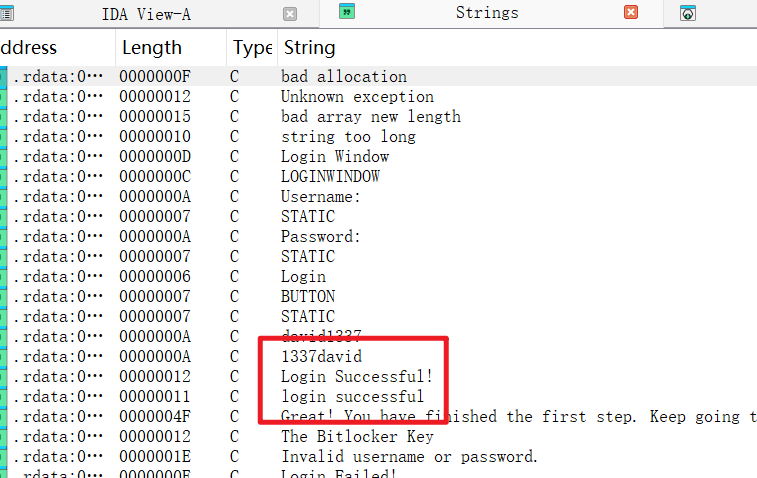The image size is (757, 478).
Task: Select the "1337david" string entry
Action: 321,357
